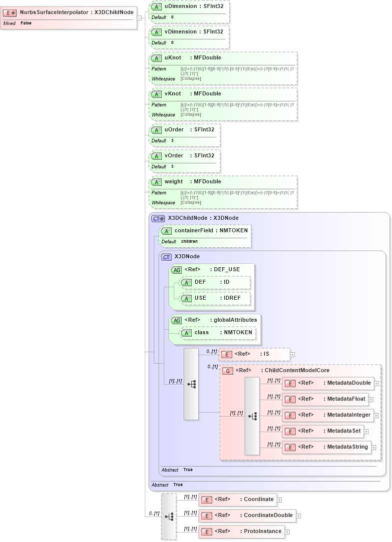Screen dimensions: 392x542
Task: Click the DEF attribute A icon
Action: coord(186,283)
